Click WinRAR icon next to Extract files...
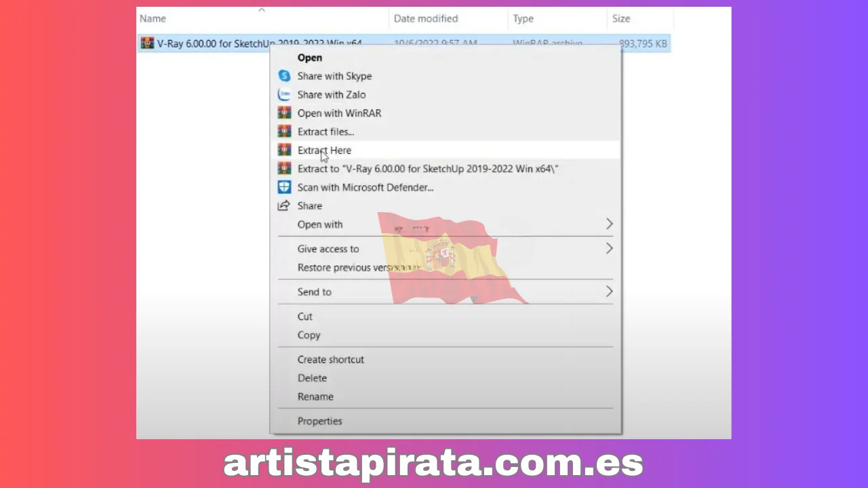 (284, 131)
